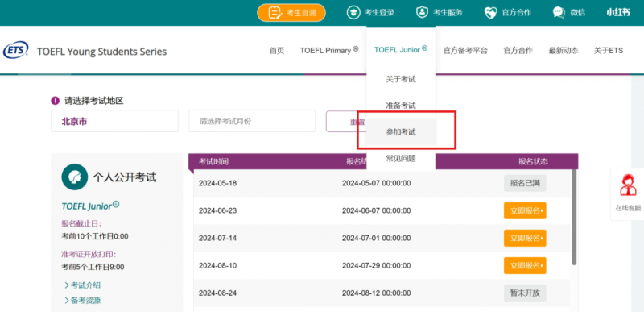Click the 官方合作 handshake heart icon
The width and height of the screenshot is (644, 312).
(x=490, y=13)
